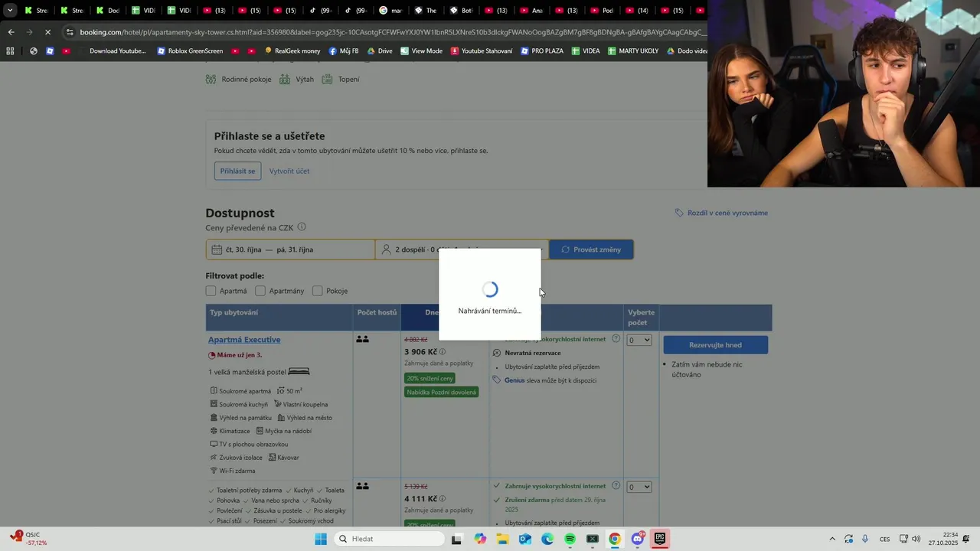Image resolution: width=980 pixels, height=551 pixels.
Task: Open Outlook from the taskbar
Action: [x=525, y=539]
